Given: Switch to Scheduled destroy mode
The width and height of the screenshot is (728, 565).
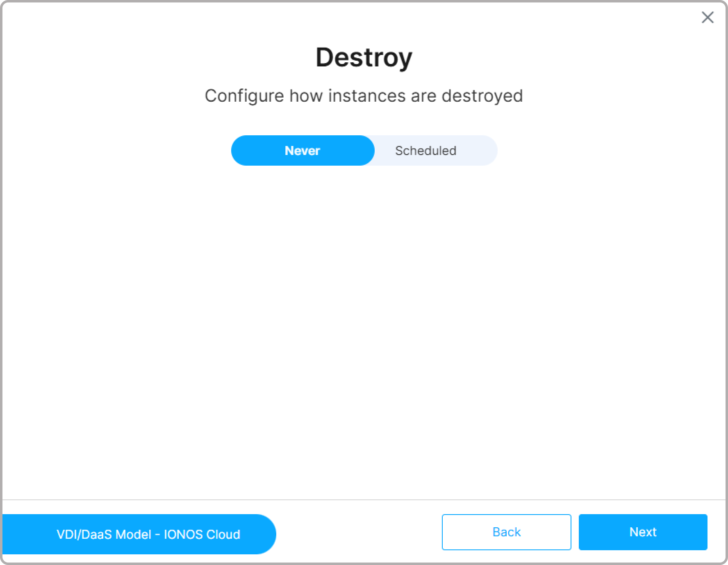Looking at the screenshot, I should [425, 150].
